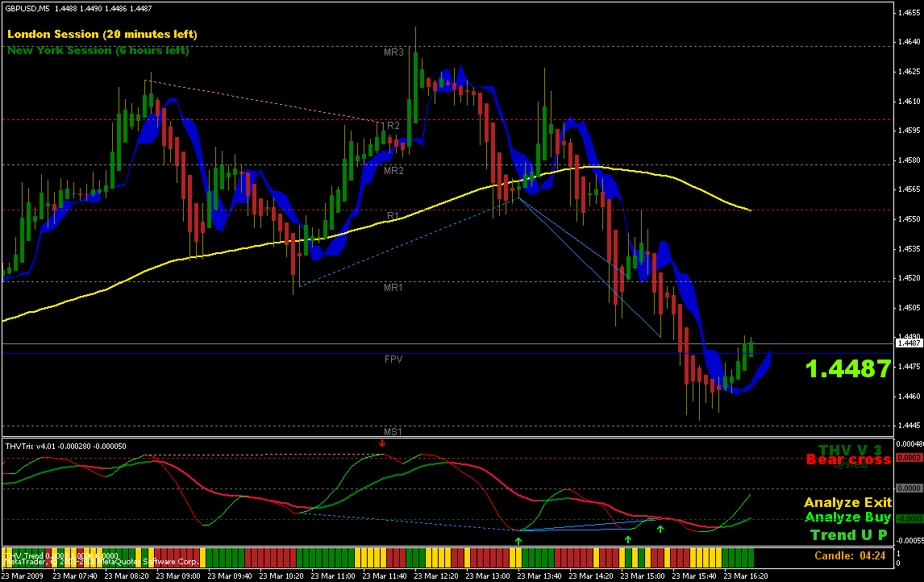Click the Trend U P label
This screenshot has height=582, width=924.
point(848,535)
